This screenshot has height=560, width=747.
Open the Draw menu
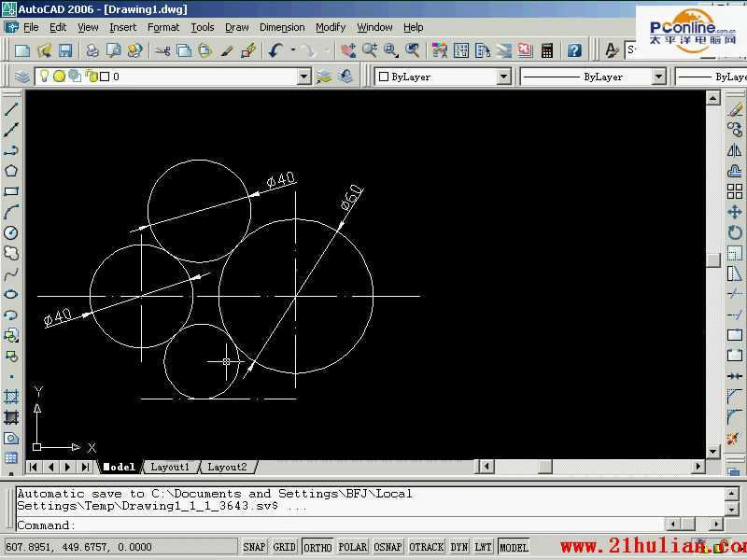[x=237, y=27]
